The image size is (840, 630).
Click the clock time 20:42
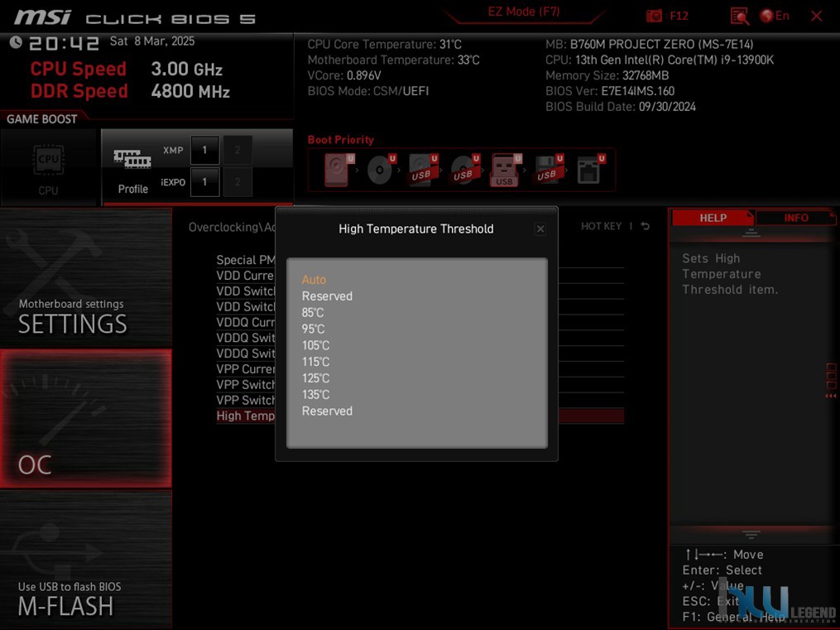(65, 43)
